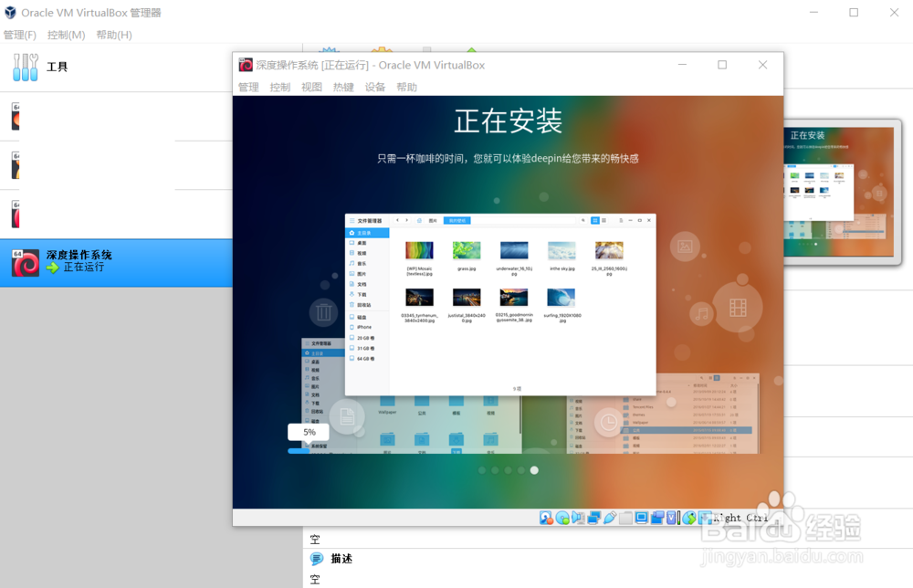The width and height of the screenshot is (913, 588).
Task: Click the display monitor status icon
Action: click(x=641, y=518)
